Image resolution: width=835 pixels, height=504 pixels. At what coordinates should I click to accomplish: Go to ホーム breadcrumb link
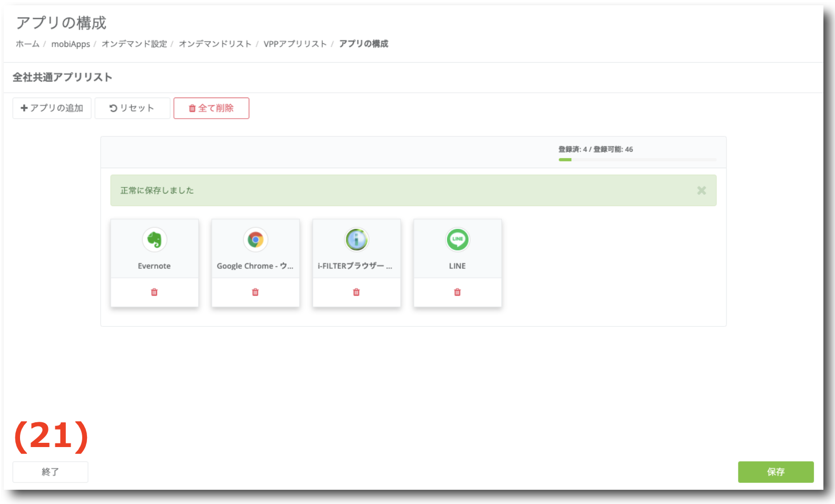coord(27,44)
